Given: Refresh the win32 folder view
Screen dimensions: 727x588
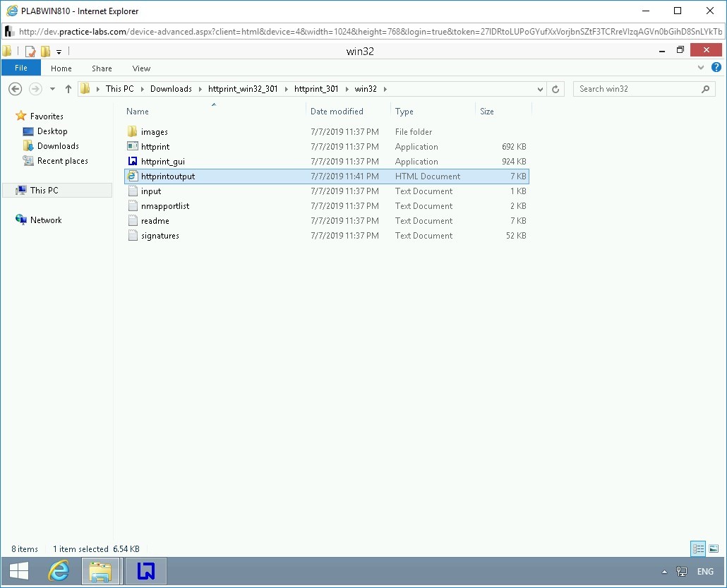Looking at the screenshot, I should pos(555,89).
